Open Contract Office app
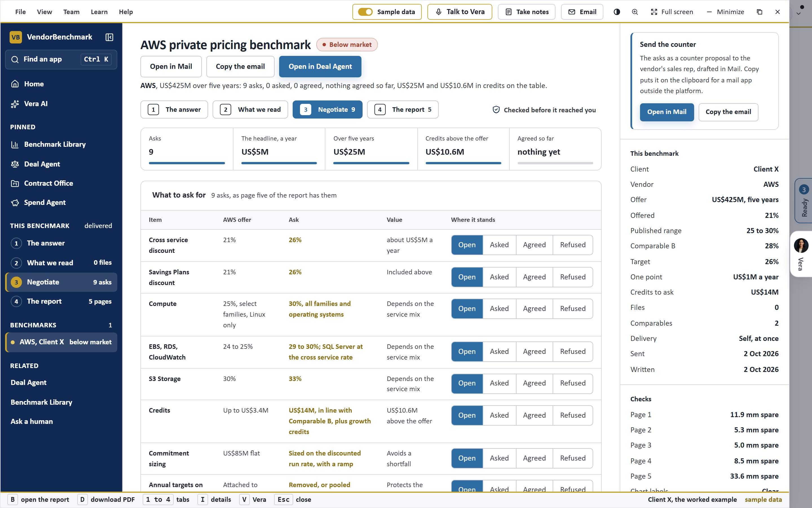The height and width of the screenshot is (508, 812). point(61,183)
